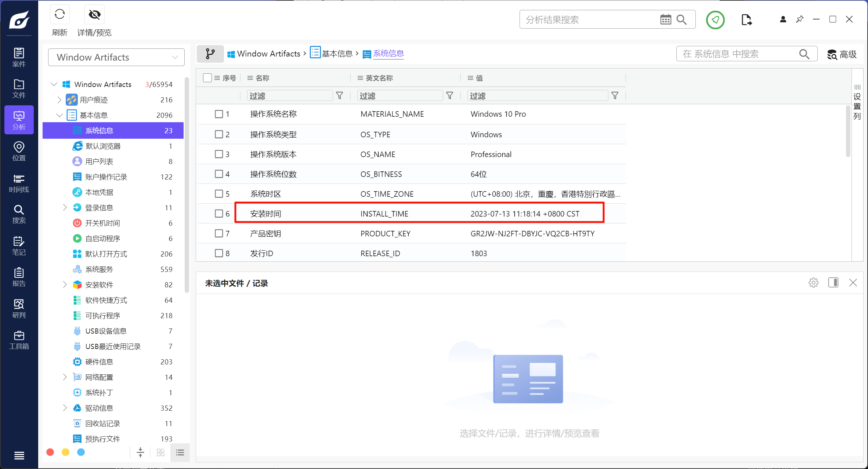868x469 pixels.
Task: Tick the checkbox for row 1
Action: click(x=219, y=114)
